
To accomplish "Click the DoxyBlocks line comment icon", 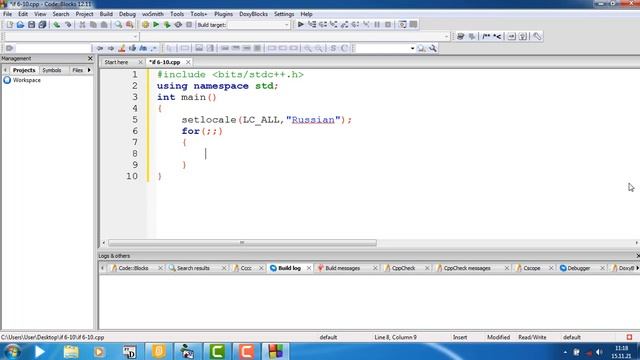I will coord(497,36).
